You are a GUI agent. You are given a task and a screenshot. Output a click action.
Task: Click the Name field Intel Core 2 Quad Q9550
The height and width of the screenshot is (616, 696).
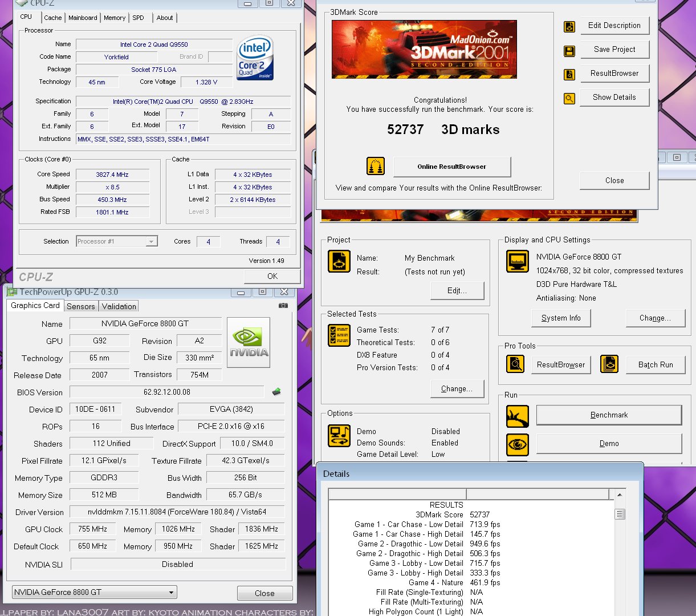154,44
